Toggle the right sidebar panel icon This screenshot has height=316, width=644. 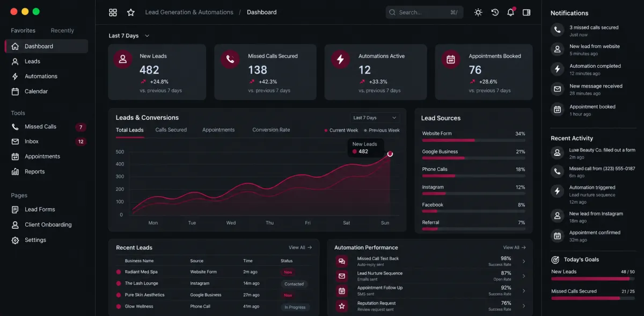[x=526, y=12]
